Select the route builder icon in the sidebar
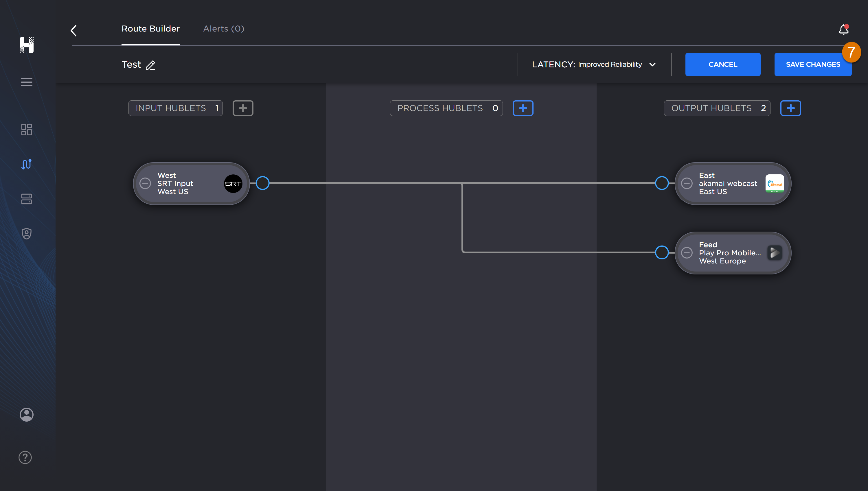This screenshot has height=491, width=868. (26, 164)
